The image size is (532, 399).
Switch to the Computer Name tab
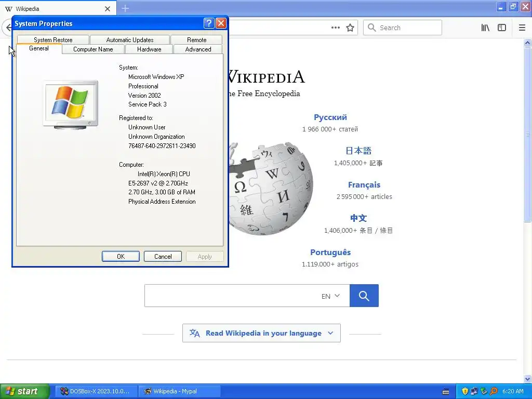[94, 49]
